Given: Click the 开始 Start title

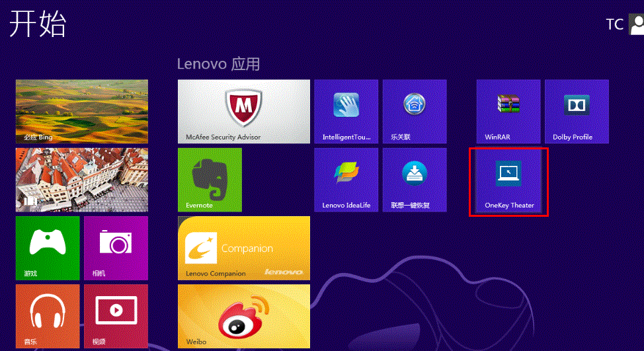Looking at the screenshot, I should (x=38, y=24).
